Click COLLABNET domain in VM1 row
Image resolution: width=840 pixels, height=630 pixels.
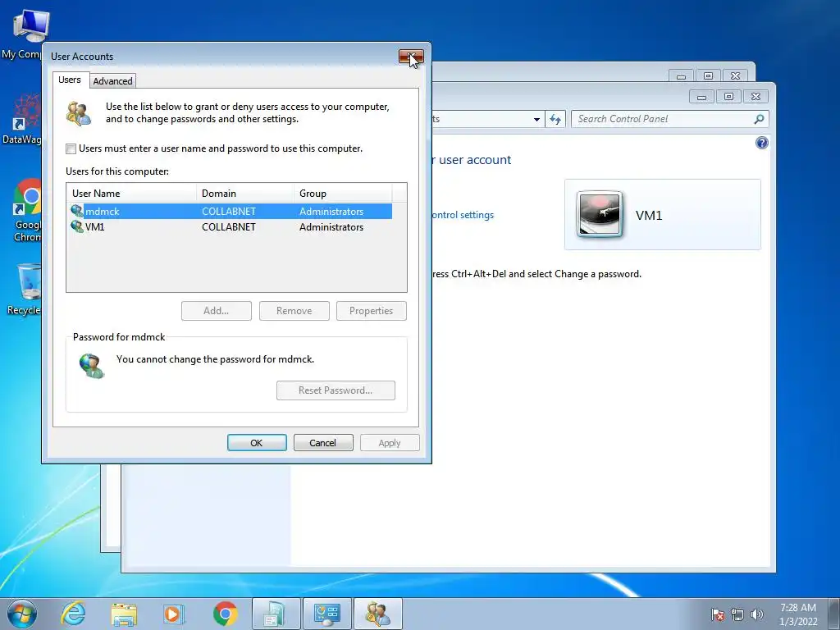(x=229, y=227)
